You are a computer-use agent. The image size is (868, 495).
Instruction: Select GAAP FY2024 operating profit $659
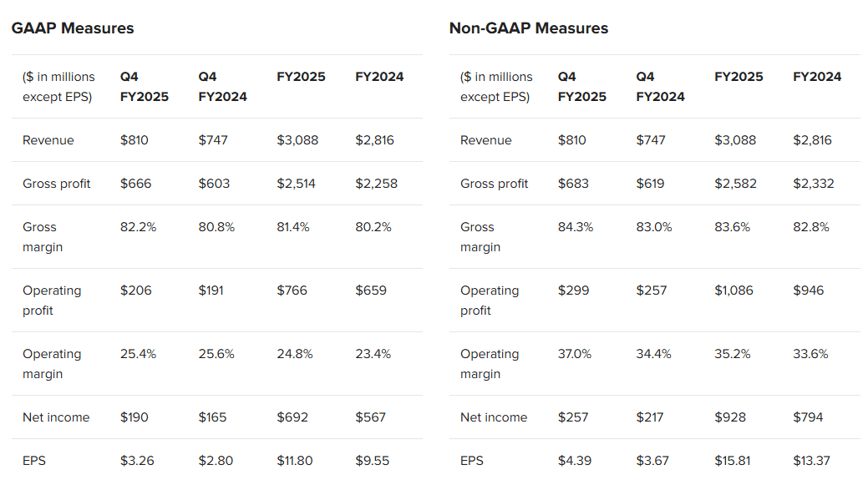click(x=371, y=290)
